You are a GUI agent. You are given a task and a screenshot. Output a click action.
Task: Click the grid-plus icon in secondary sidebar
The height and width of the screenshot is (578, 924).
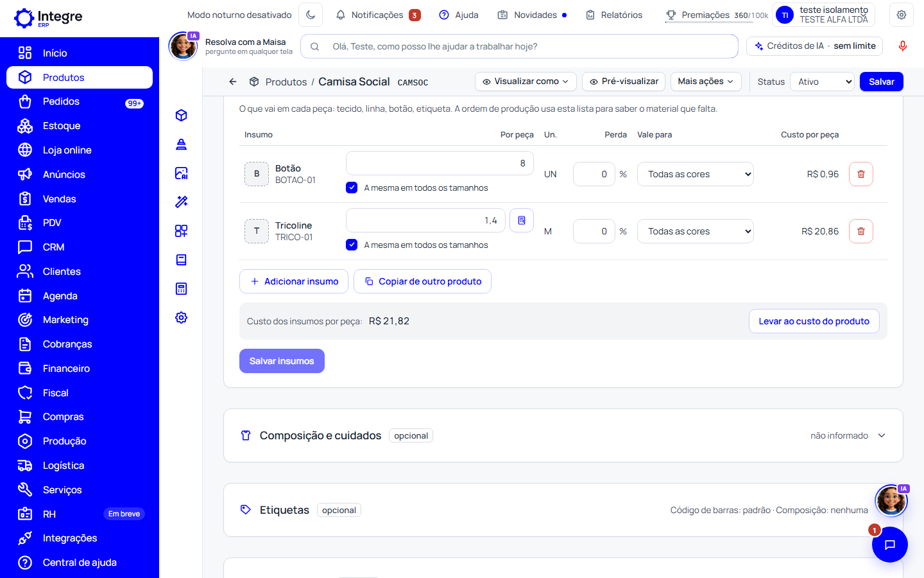(182, 231)
